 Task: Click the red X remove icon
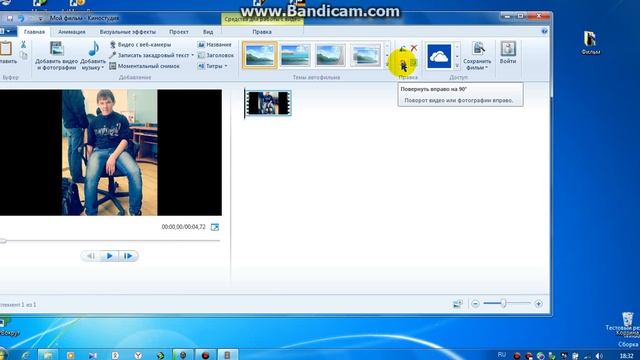pos(414,48)
